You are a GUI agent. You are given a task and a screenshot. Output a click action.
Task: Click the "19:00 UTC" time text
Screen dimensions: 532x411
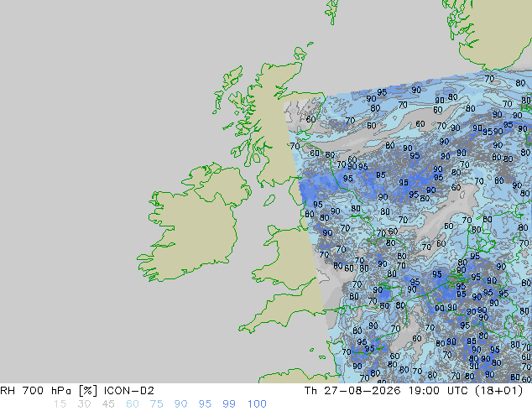(x=439, y=391)
